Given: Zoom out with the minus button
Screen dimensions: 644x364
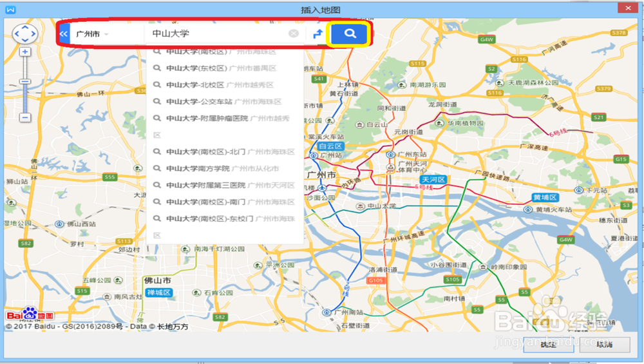Looking at the screenshot, I should [25, 117].
